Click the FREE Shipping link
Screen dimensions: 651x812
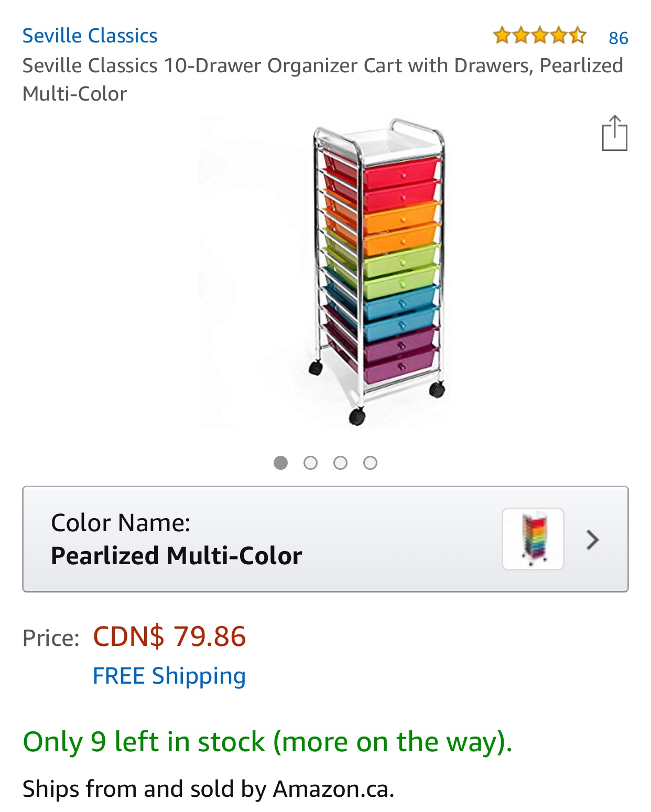click(169, 676)
